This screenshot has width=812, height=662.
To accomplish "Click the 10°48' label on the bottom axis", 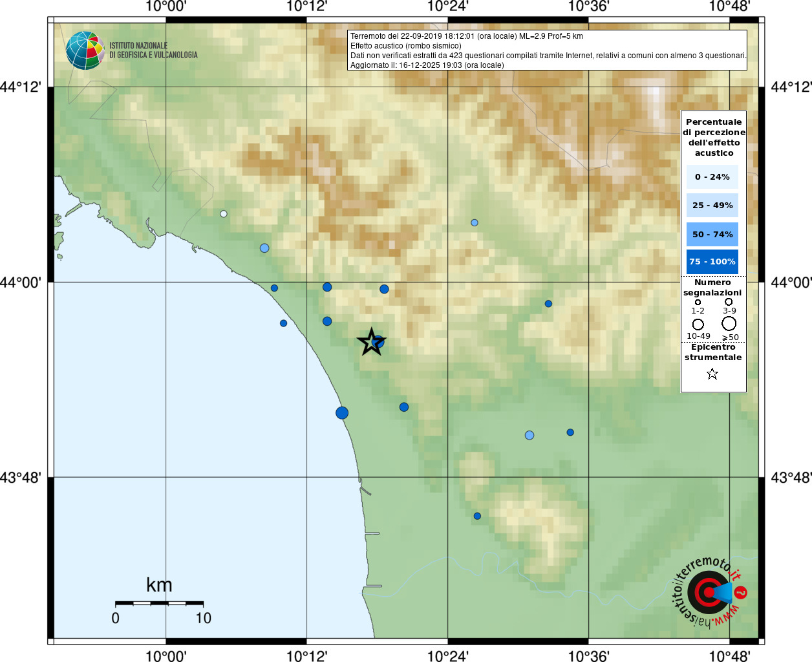I will 729,656.
